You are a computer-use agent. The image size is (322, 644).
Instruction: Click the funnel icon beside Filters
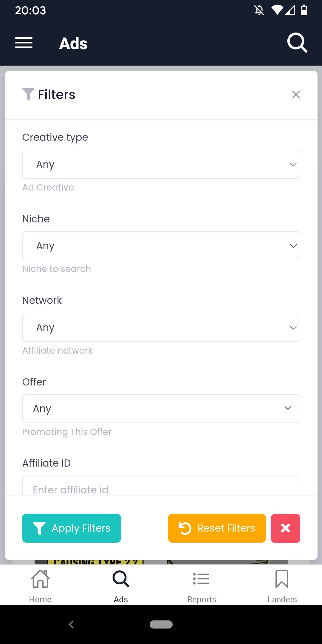coord(28,94)
